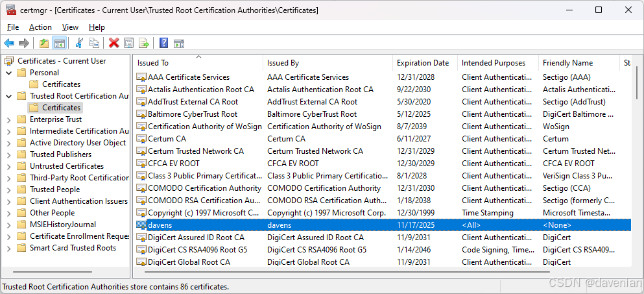Select the Baltimore CyberTrust Root certificate row
The image size is (644, 294).
point(383,114)
